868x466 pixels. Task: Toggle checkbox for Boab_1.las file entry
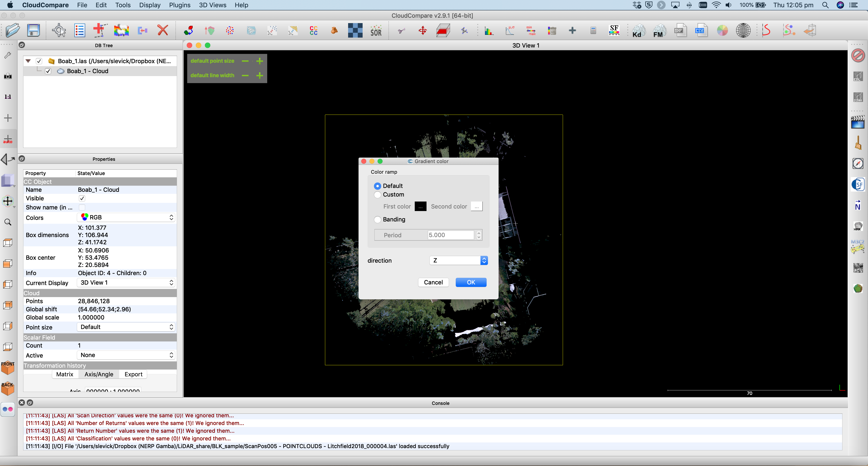(x=39, y=61)
